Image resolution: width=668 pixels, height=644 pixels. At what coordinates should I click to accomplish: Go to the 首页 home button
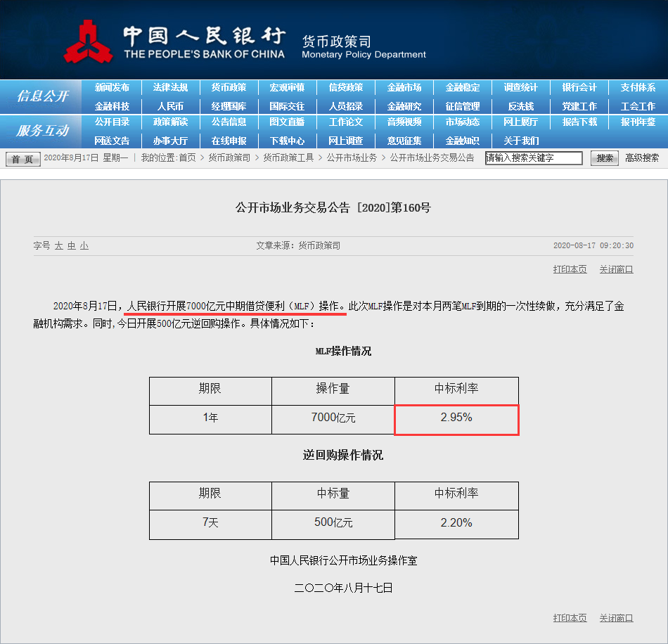click(23, 159)
